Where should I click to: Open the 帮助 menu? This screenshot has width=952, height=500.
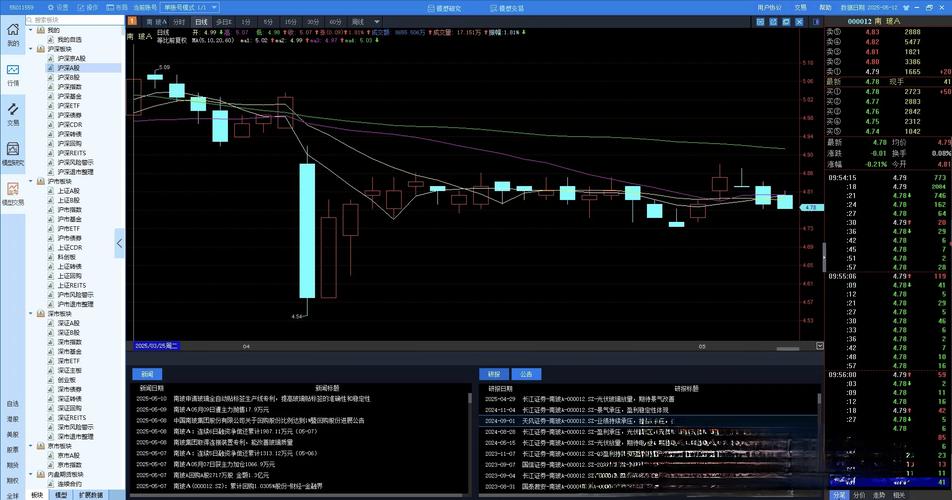pyautogui.click(x=825, y=8)
